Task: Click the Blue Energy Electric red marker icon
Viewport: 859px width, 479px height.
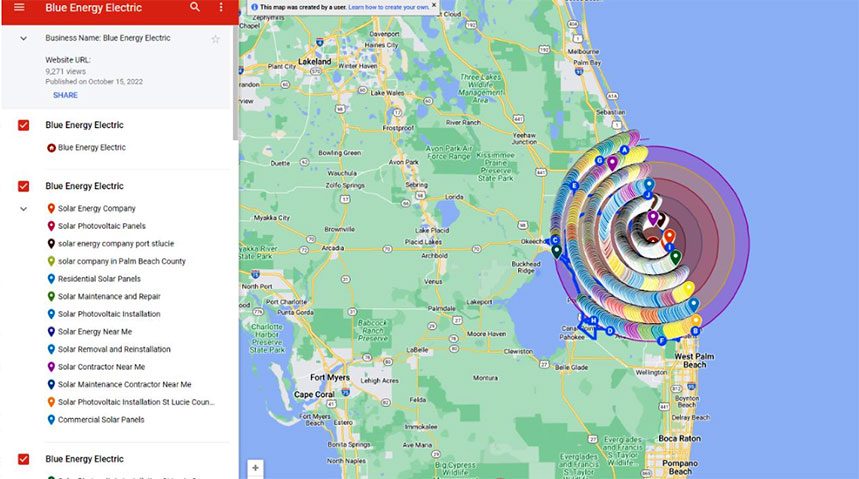Action: (51, 147)
